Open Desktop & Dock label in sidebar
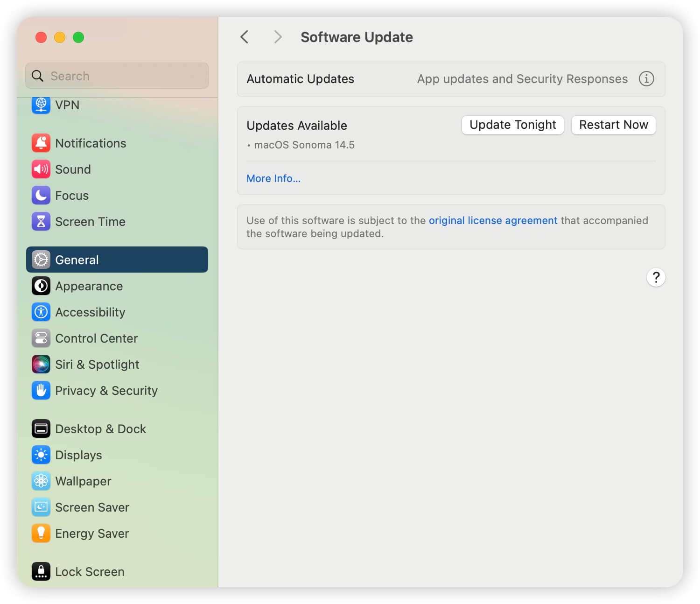Image resolution: width=700 pixels, height=604 pixels. pos(101,429)
